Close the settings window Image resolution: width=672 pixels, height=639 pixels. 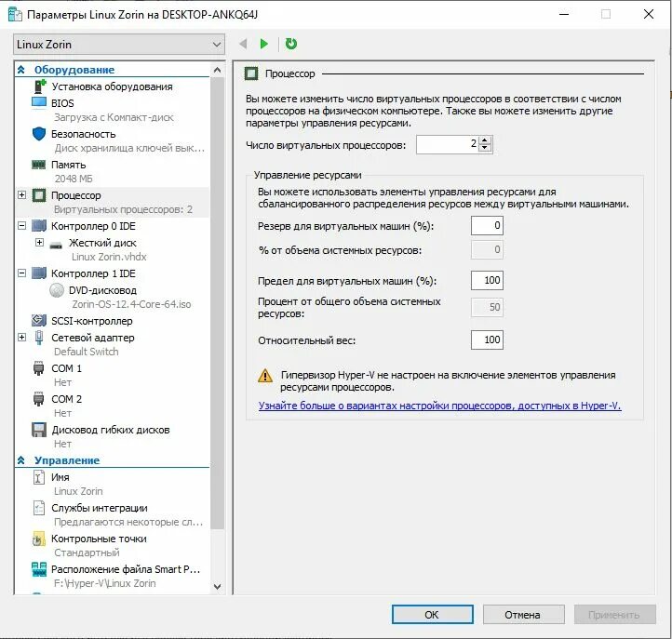(x=649, y=14)
